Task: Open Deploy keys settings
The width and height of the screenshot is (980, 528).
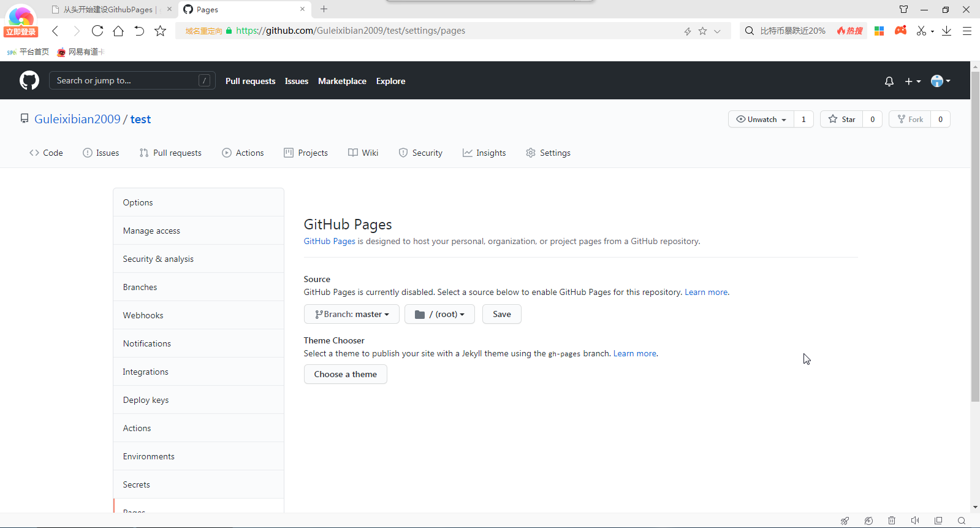Action: pyautogui.click(x=199, y=400)
